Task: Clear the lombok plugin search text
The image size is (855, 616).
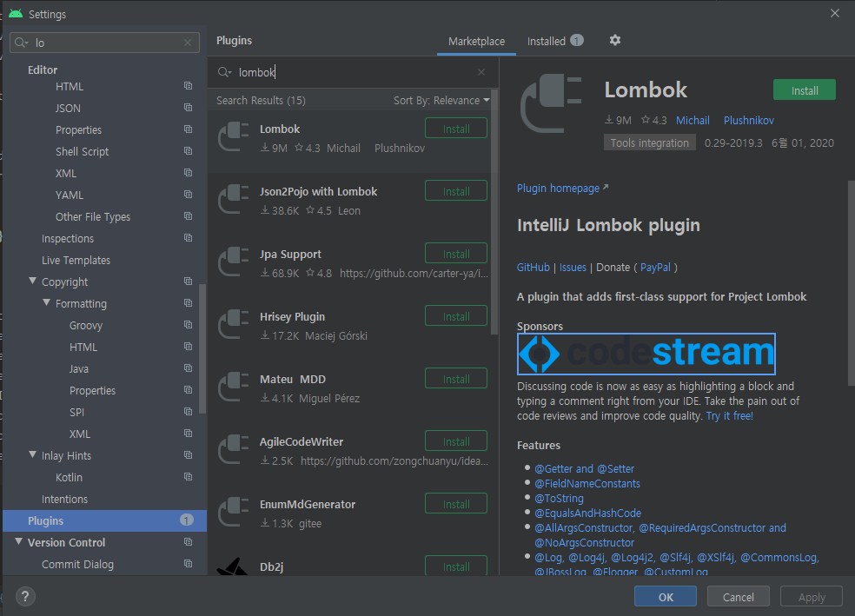Action: [x=481, y=72]
